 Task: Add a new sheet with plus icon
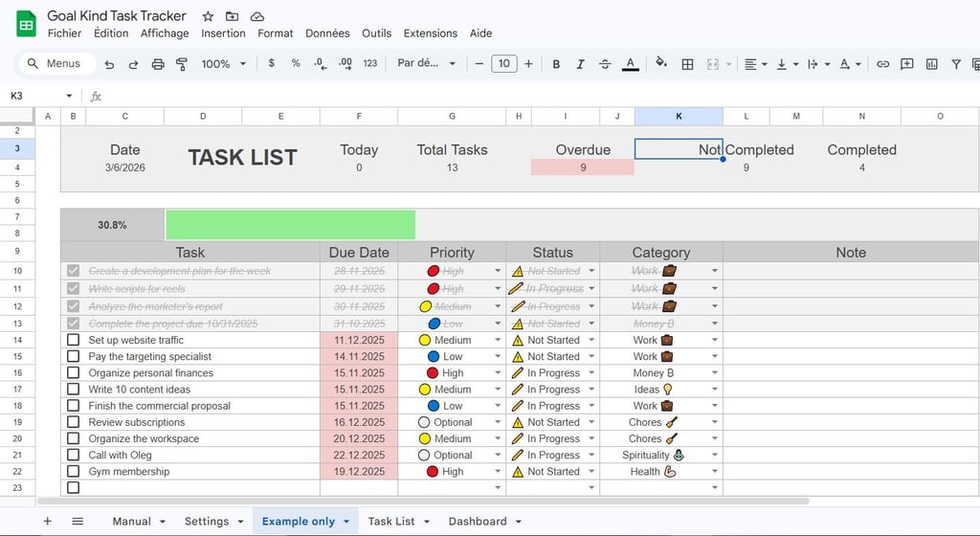(x=48, y=521)
